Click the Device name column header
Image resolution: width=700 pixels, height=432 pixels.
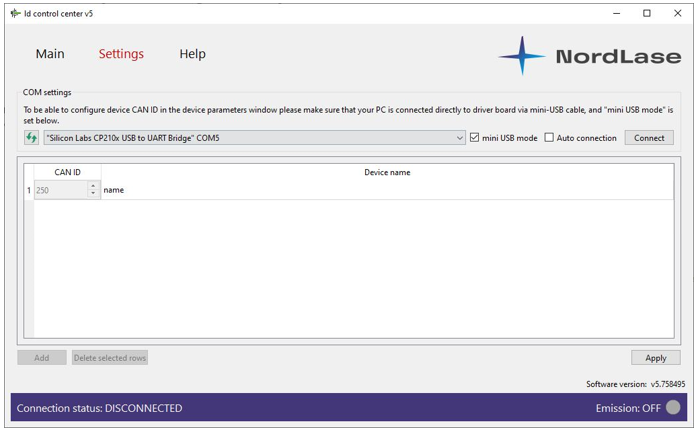(x=387, y=172)
